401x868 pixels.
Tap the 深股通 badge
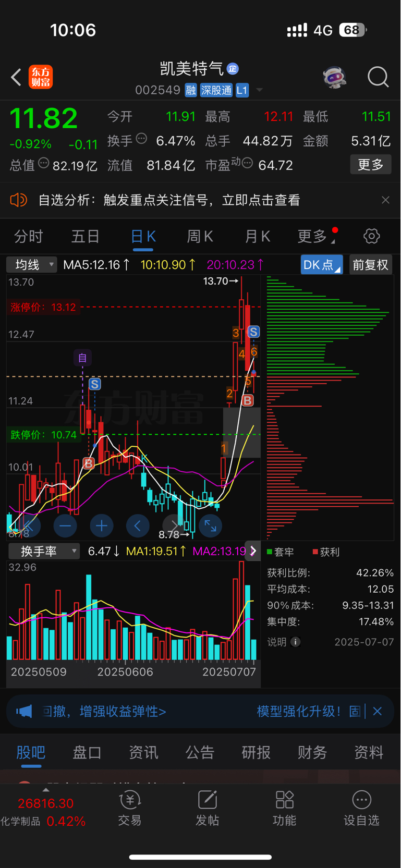pyautogui.click(x=216, y=90)
